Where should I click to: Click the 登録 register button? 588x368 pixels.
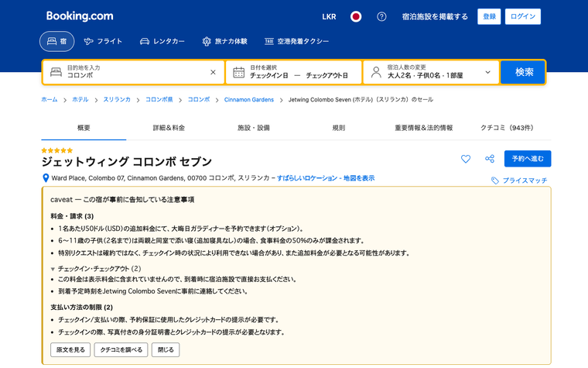[x=489, y=16]
